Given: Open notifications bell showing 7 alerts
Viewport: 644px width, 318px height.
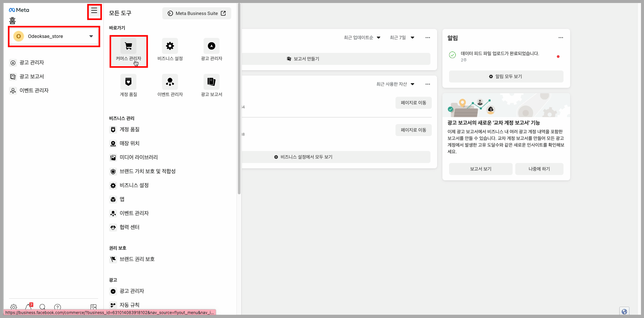Looking at the screenshot, I should tap(28, 307).
